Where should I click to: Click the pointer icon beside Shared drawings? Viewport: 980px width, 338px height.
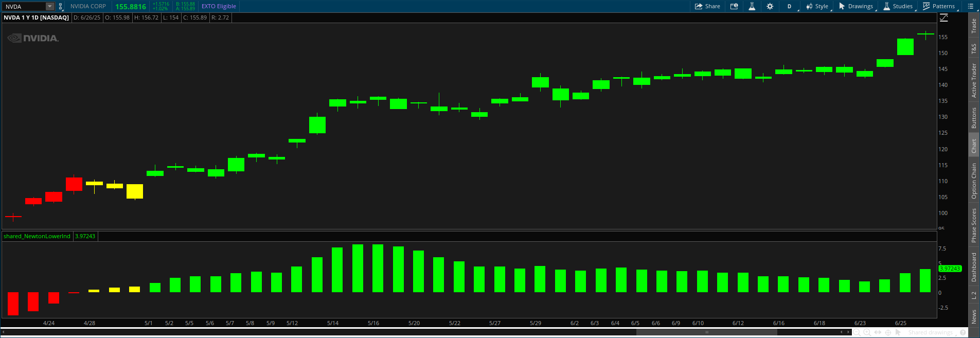(898, 332)
